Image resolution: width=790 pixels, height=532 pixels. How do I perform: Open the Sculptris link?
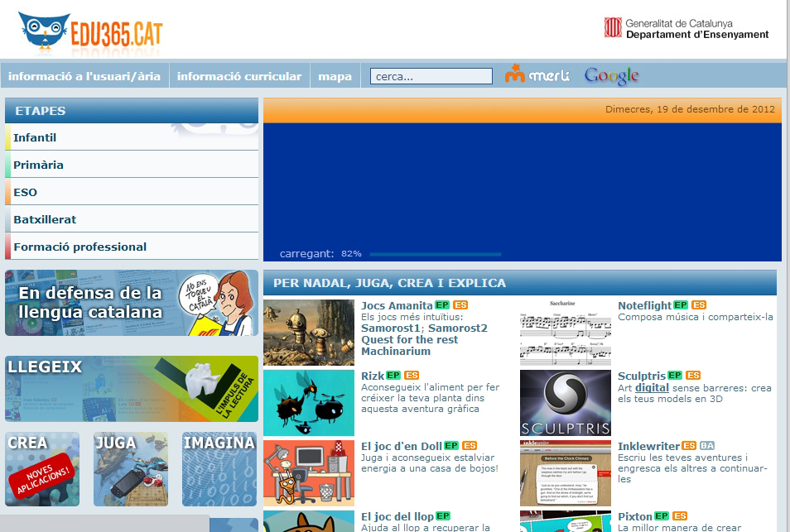tap(642, 376)
